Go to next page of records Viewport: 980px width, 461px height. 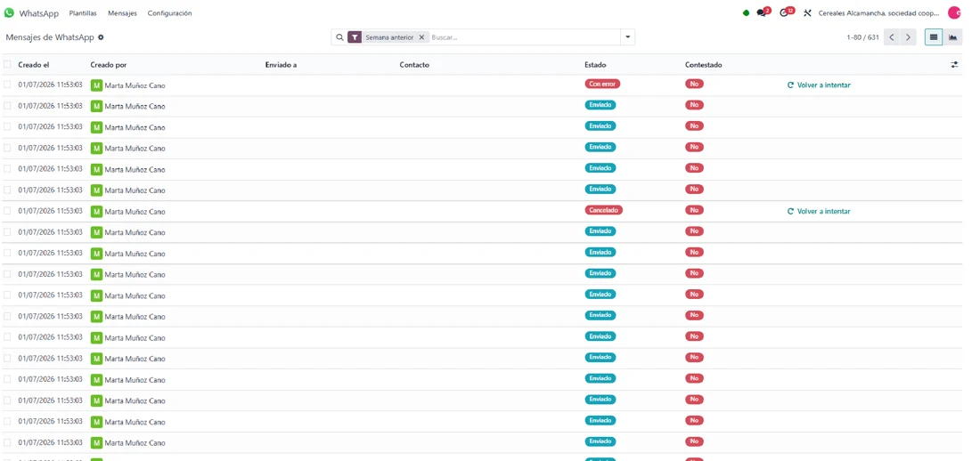(908, 37)
